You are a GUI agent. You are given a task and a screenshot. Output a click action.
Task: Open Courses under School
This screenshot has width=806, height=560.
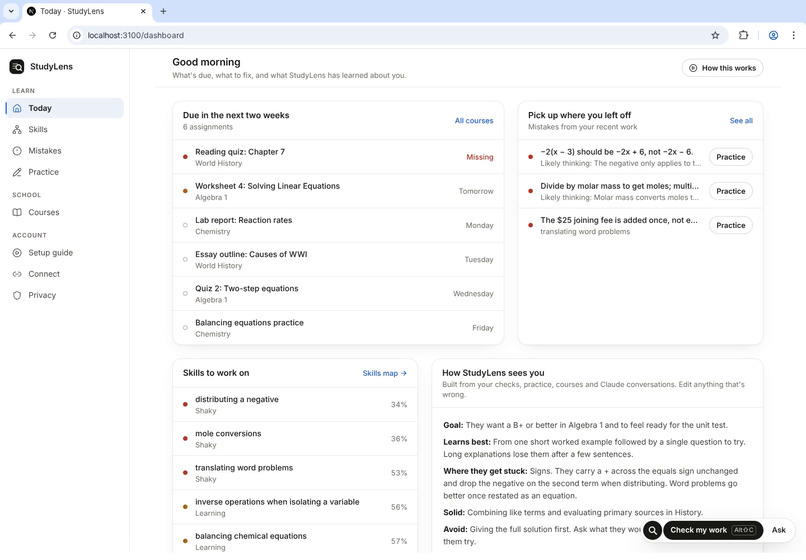point(65,212)
